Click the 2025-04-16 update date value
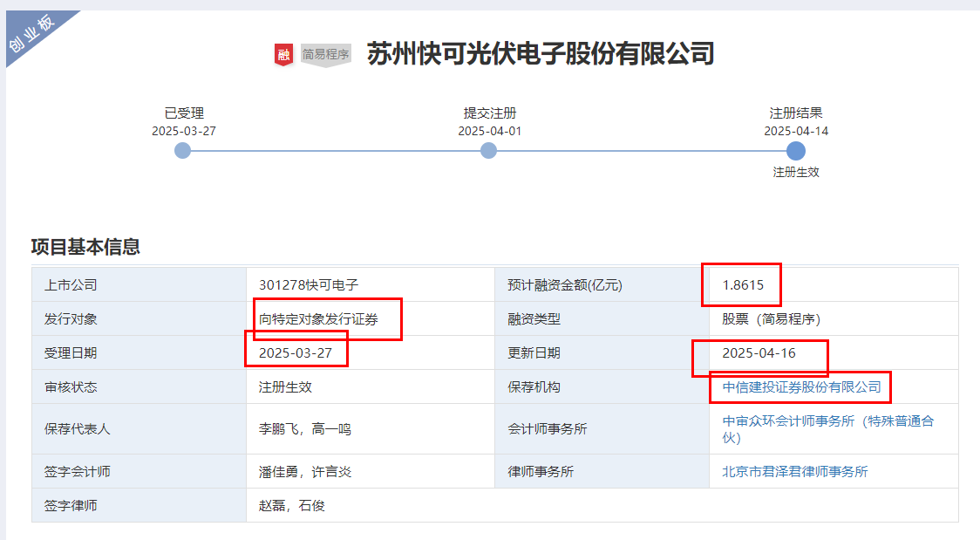This screenshot has height=540, width=980. click(x=759, y=352)
